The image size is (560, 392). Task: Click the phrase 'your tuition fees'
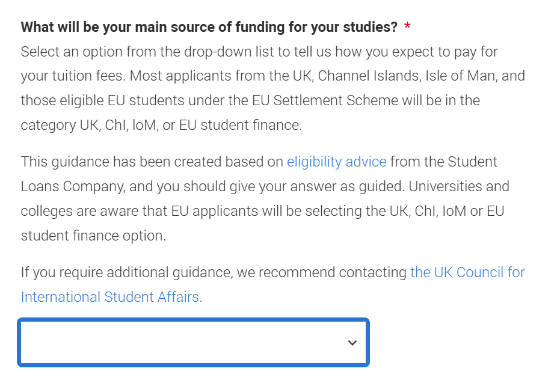click(72, 76)
